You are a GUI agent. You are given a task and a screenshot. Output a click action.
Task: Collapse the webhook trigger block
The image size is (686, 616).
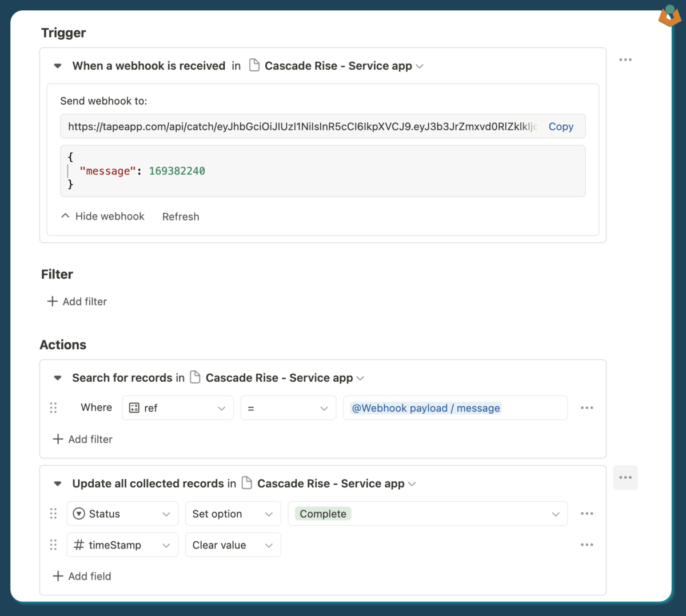point(58,66)
